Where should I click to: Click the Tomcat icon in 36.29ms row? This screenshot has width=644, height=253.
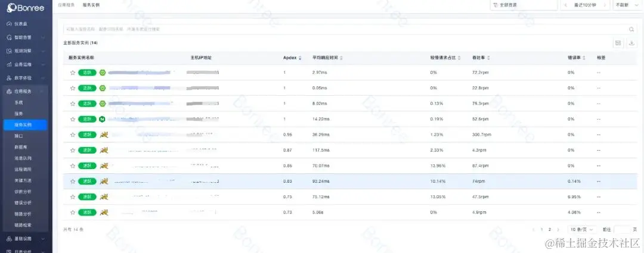pos(104,135)
